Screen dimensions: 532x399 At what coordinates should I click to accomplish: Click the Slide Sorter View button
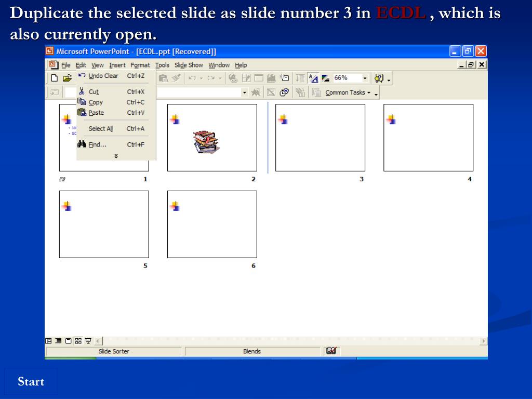point(78,341)
